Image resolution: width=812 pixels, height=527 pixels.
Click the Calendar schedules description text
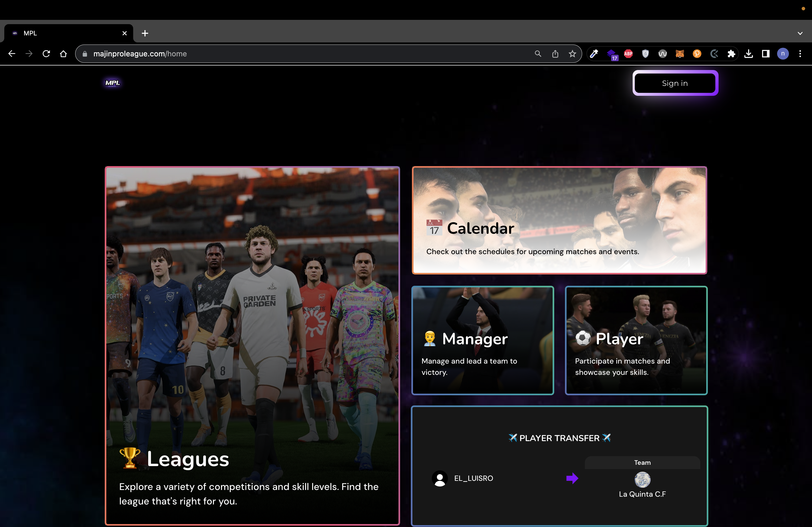[x=532, y=251]
